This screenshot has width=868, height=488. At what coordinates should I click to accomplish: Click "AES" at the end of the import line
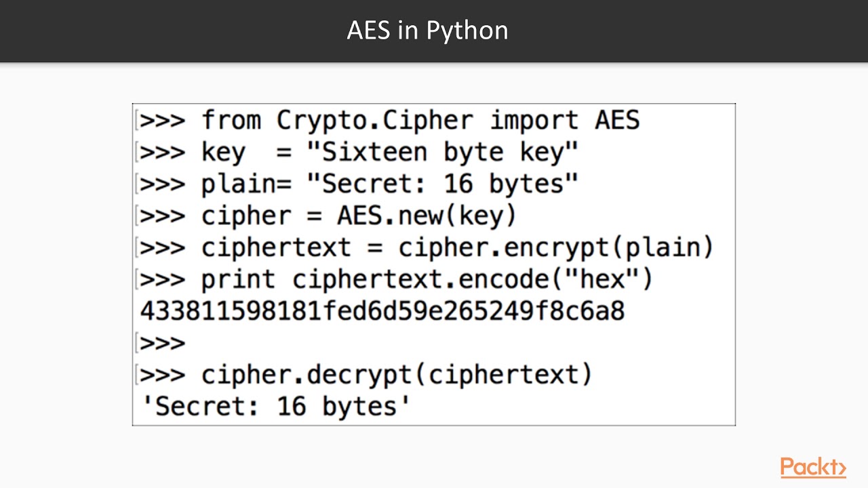coord(617,121)
